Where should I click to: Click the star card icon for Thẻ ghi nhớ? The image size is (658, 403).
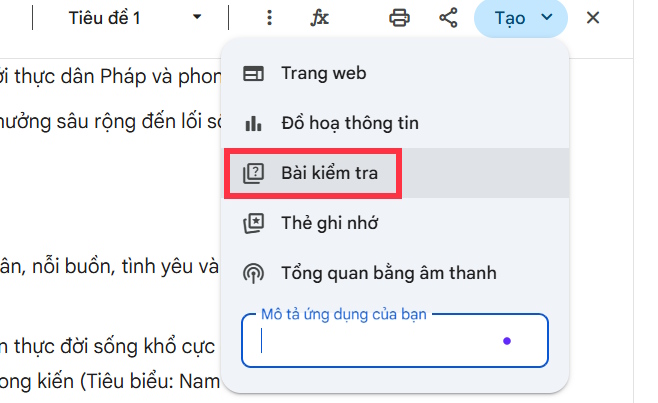tap(254, 223)
